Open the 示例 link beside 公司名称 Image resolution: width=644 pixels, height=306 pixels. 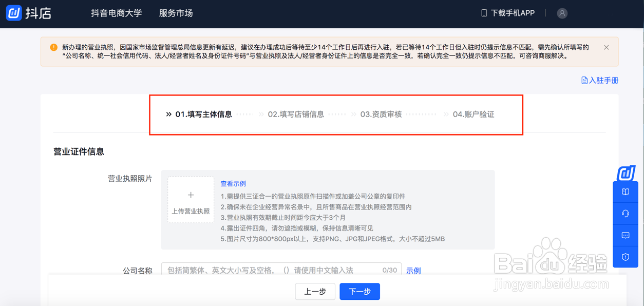coord(413,271)
